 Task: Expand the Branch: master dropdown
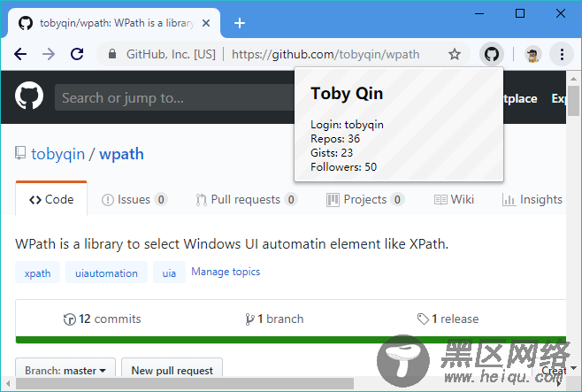coord(65,369)
